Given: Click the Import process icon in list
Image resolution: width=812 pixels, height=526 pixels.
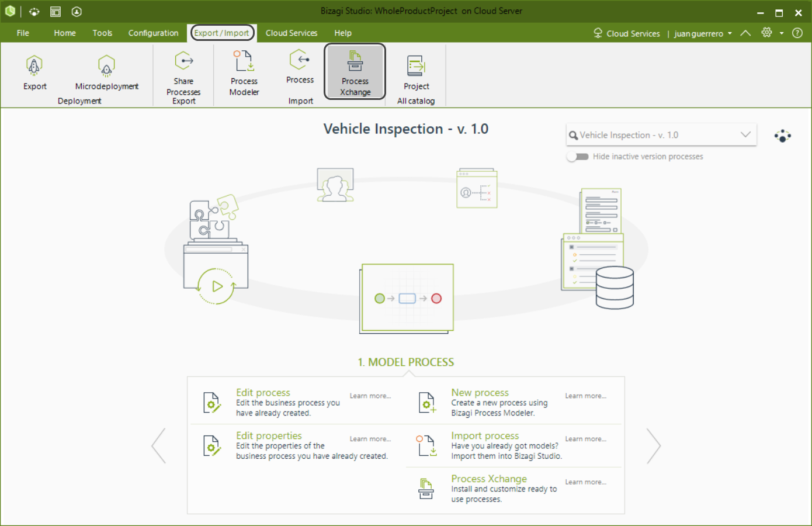Looking at the screenshot, I should click(426, 446).
